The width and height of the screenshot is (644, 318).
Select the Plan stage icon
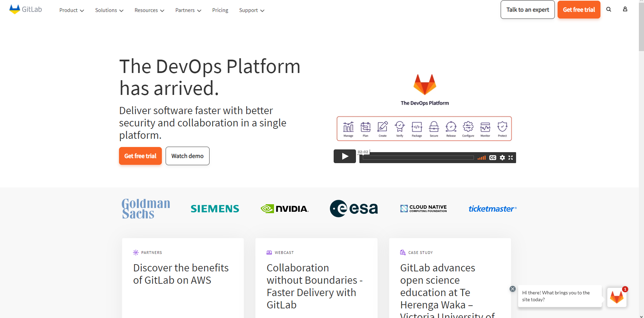click(x=366, y=129)
